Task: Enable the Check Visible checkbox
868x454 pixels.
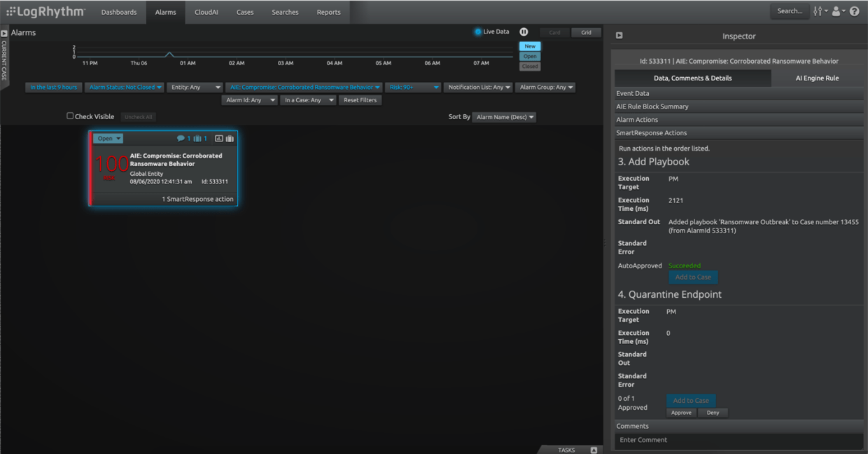Action: tap(70, 116)
